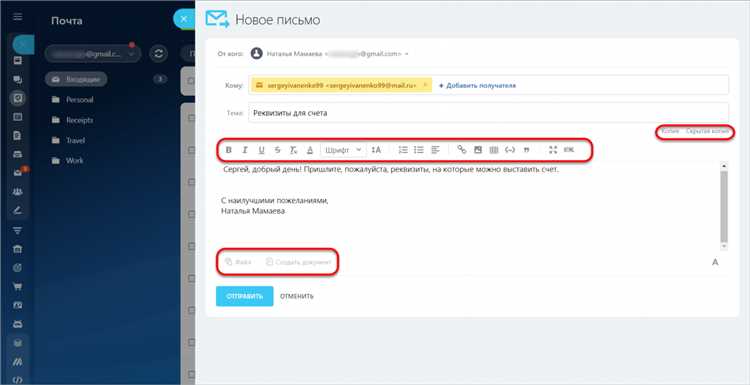Open the documents icon in left rail
The image size is (750, 385).
click(x=18, y=136)
